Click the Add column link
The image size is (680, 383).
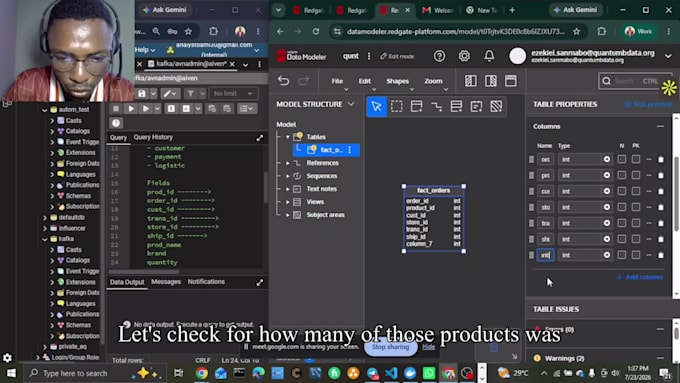[x=640, y=277]
